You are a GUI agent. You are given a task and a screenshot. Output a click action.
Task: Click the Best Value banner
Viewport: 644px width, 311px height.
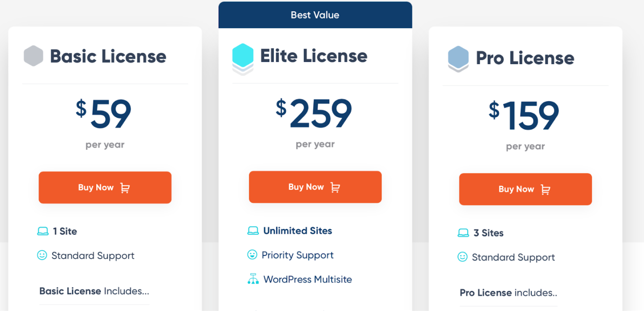point(315,15)
